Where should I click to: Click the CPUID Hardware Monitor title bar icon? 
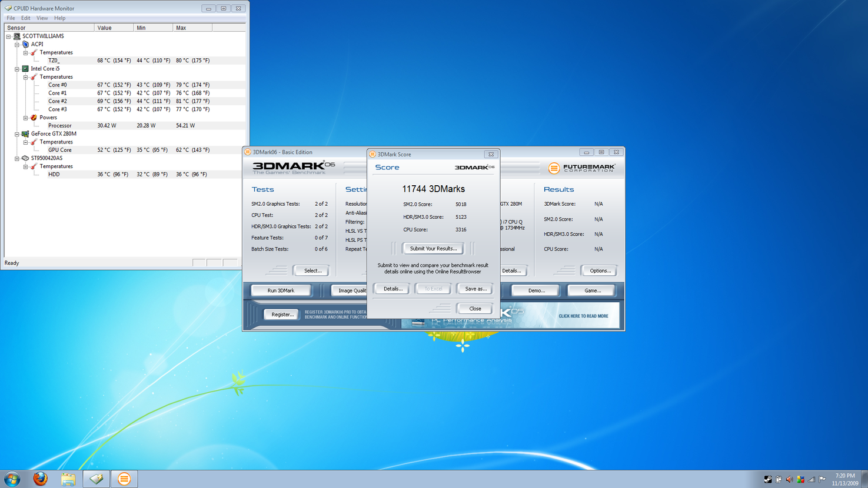(x=8, y=8)
